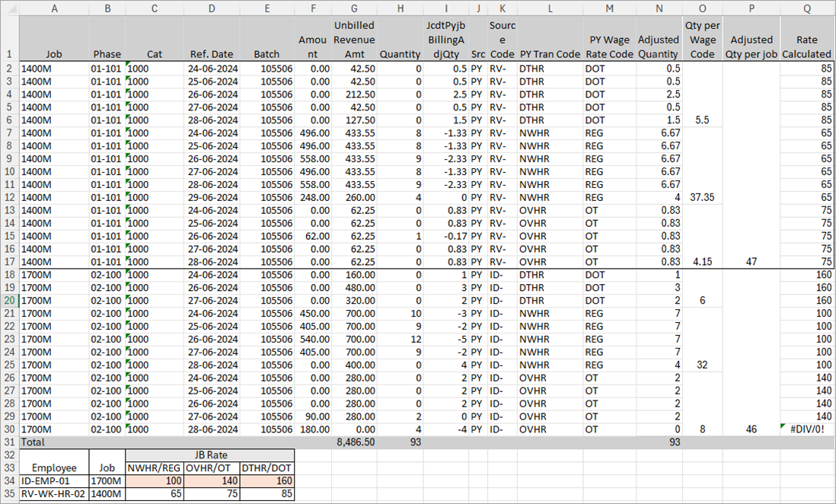Click the 'Unbilled Revenue Amt' header cell

pos(354,38)
